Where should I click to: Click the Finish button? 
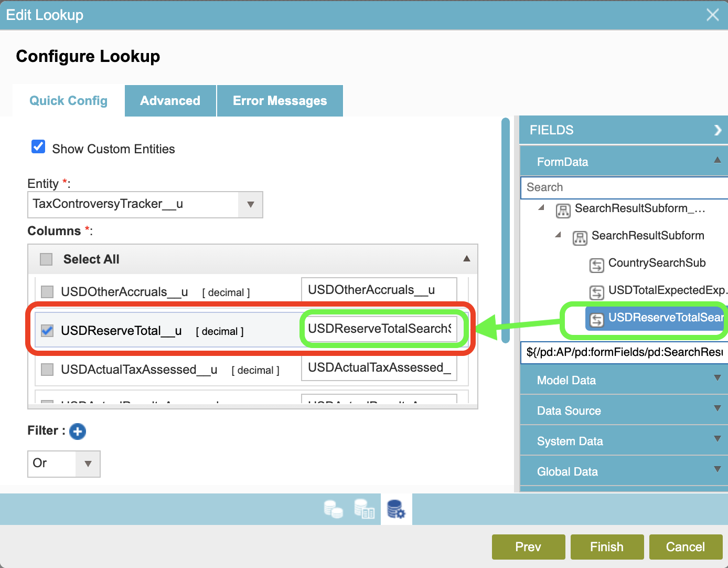coord(607,547)
